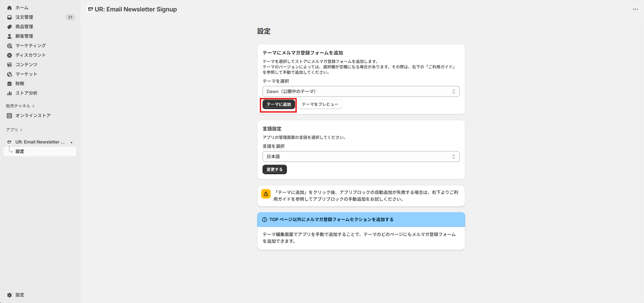The height and width of the screenshot is (303, 644).
Task: Click the settings gear icon at bottom
Action: coord(9,295)
